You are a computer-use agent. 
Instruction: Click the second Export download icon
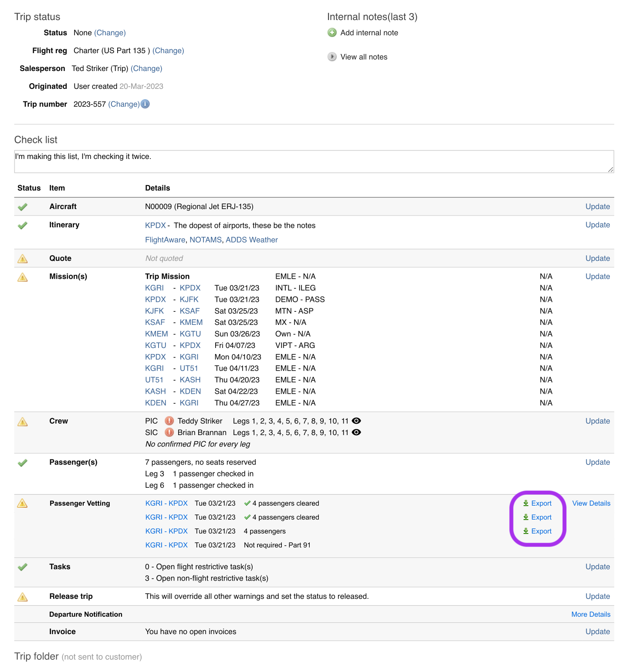pyautogui.click(x=526, y=517)
